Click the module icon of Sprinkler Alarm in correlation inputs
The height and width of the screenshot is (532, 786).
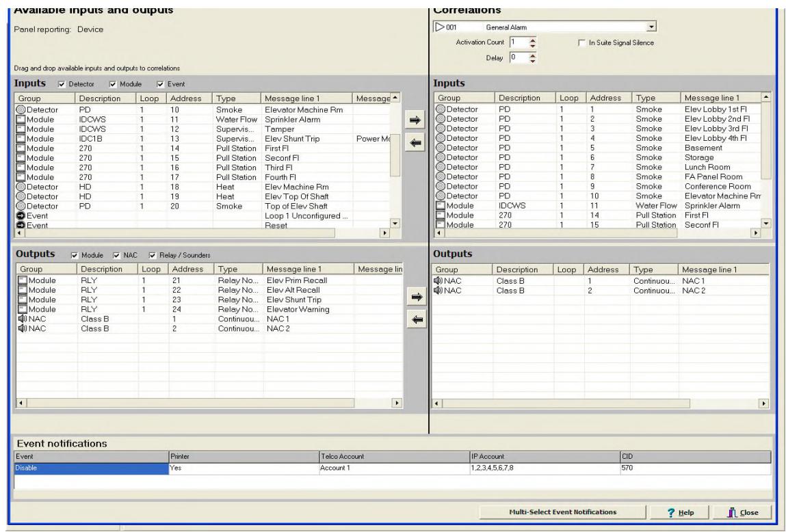click(440, 205)
